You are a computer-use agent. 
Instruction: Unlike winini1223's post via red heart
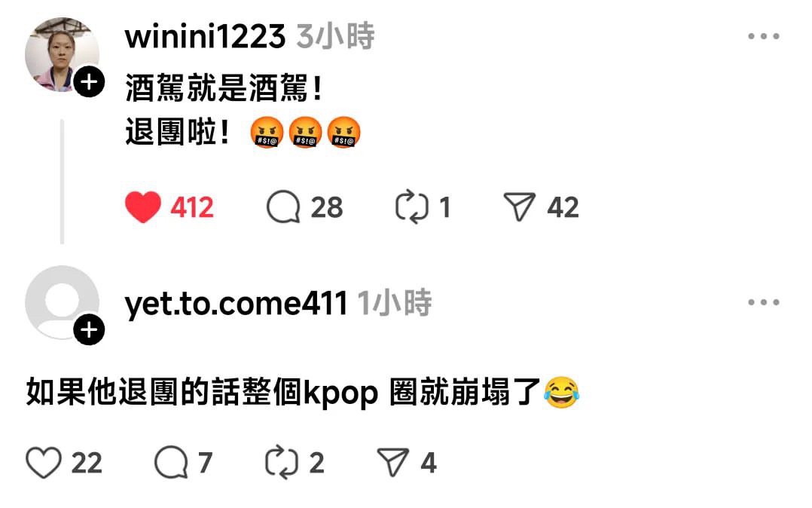tap(143, 207)
